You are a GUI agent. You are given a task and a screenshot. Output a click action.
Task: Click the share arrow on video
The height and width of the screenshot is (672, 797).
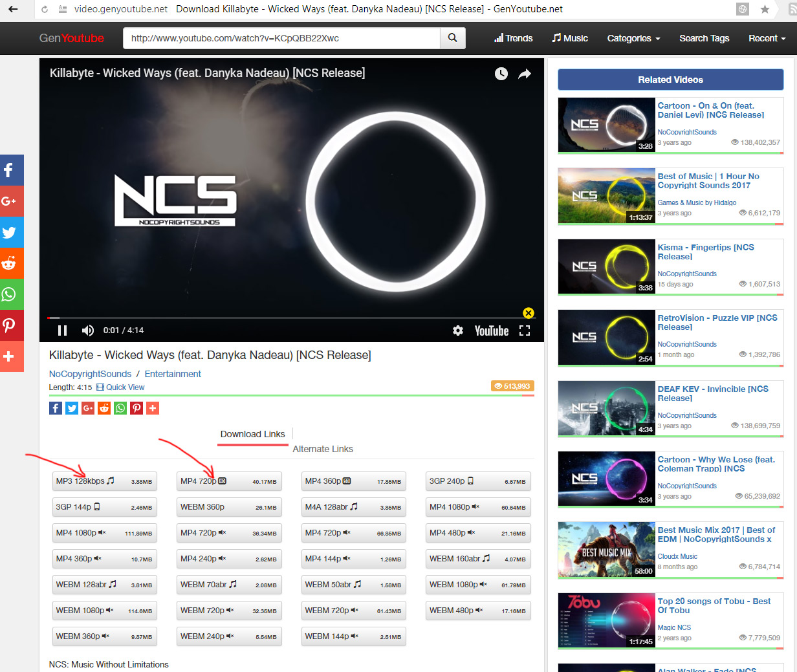(525, 74)
